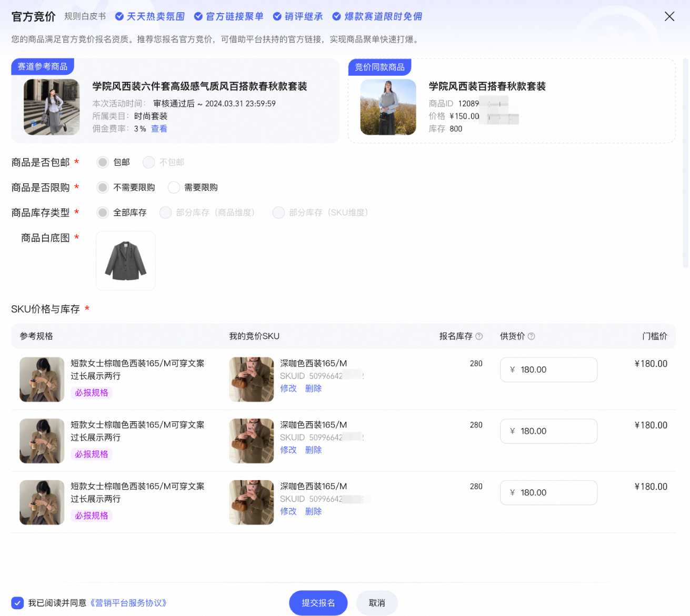Click third row reference spec thumbnail
Viewport: 690px width, 616px height.
(x=42, y=503)
